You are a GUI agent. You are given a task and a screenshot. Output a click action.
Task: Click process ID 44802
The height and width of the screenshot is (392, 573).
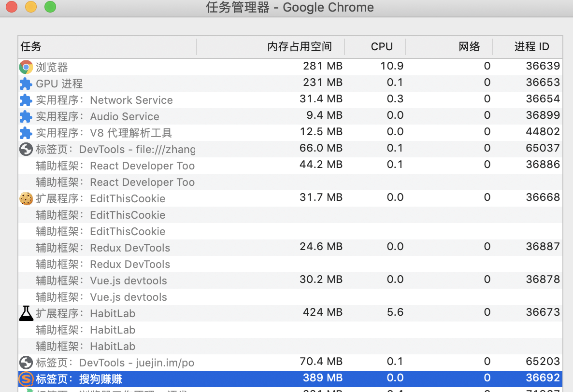tap(543, 132)
